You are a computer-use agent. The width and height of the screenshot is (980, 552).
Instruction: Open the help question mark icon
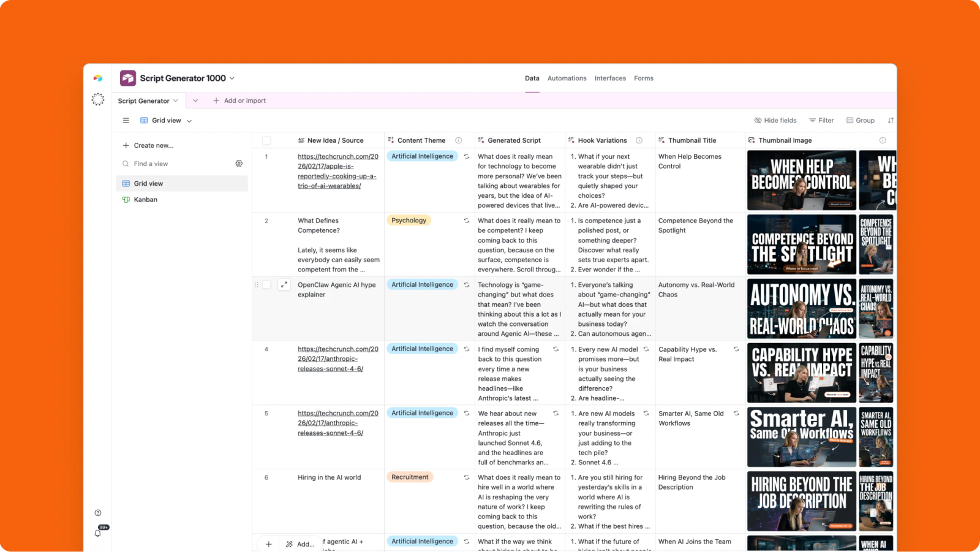tap(98, 513)
